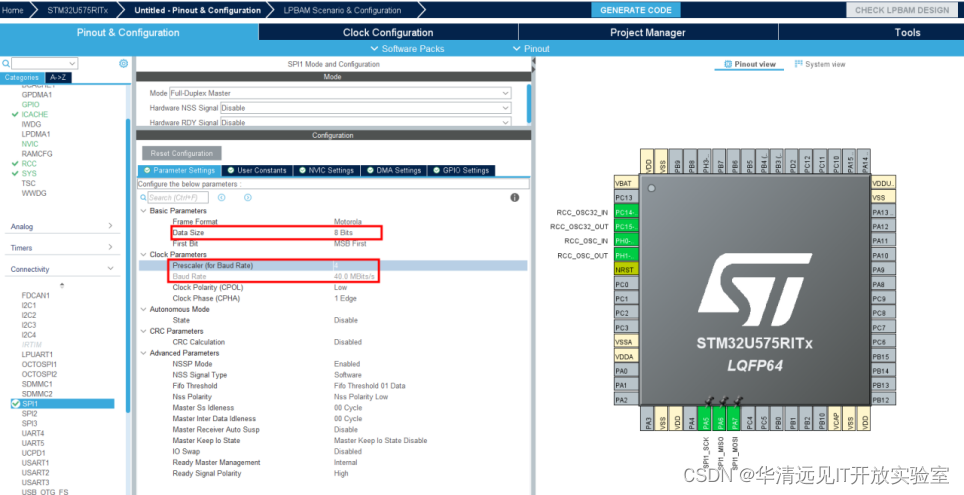Switch to A->Z sorting tab

click(x=58, y=77)
